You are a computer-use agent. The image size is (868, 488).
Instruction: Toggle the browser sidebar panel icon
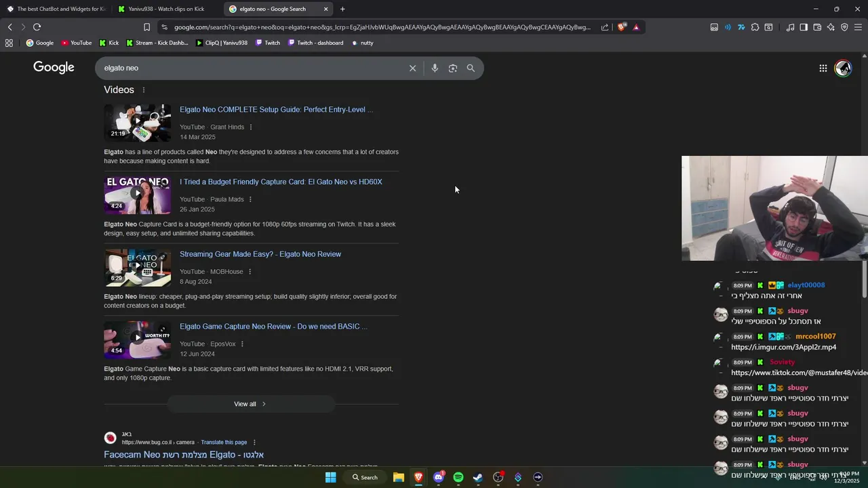pos(804,27)
